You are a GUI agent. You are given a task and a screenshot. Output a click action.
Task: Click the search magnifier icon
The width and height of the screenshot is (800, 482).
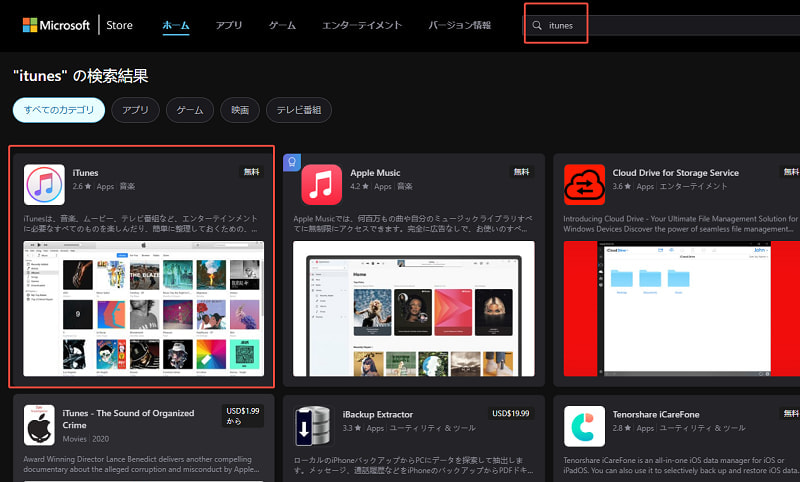click(x=537, y=25)
